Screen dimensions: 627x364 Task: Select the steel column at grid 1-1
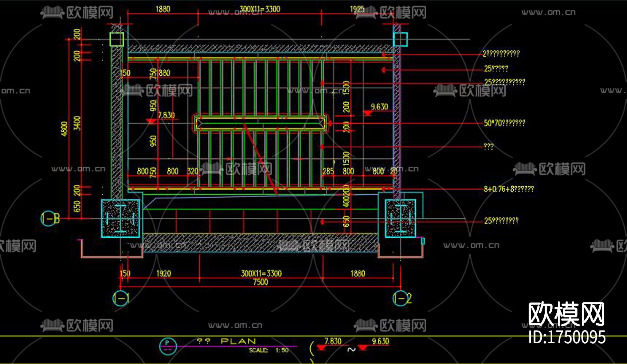[x=120, y=218]
